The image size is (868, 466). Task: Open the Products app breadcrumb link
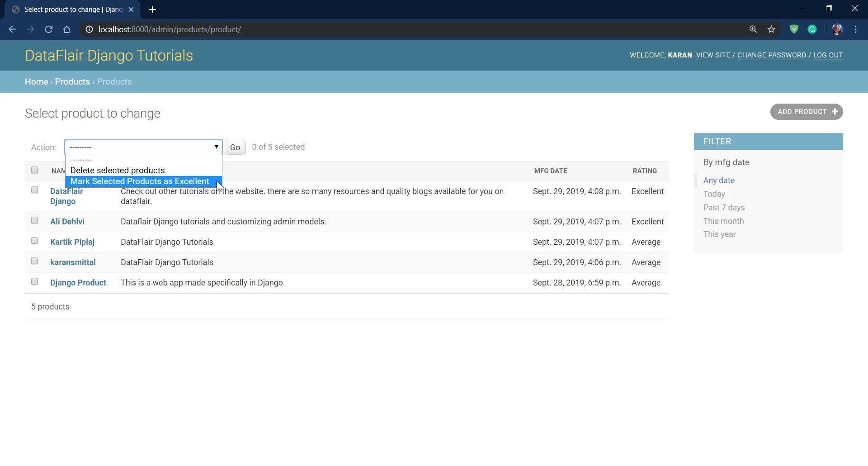[72, 82]
